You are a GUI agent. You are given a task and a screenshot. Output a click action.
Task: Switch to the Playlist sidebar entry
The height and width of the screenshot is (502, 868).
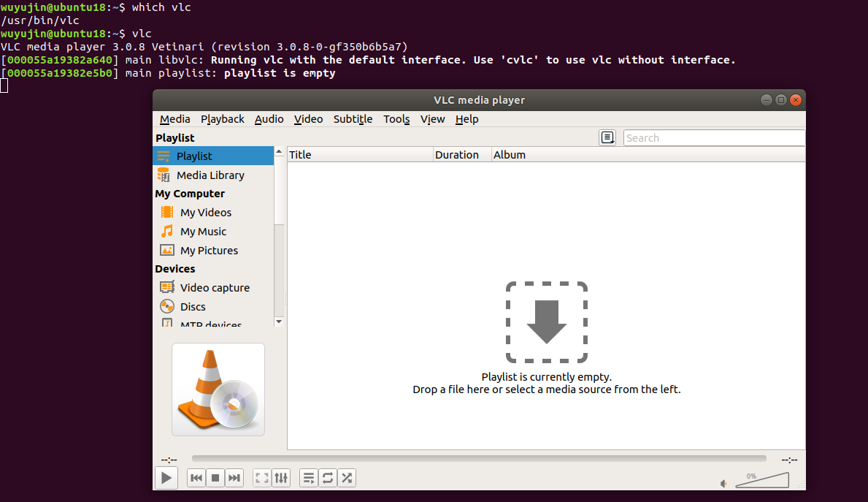[194, 156]
